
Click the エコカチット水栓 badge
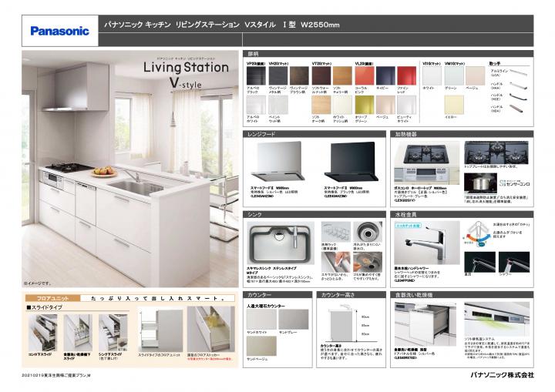(x=408, y=226)
